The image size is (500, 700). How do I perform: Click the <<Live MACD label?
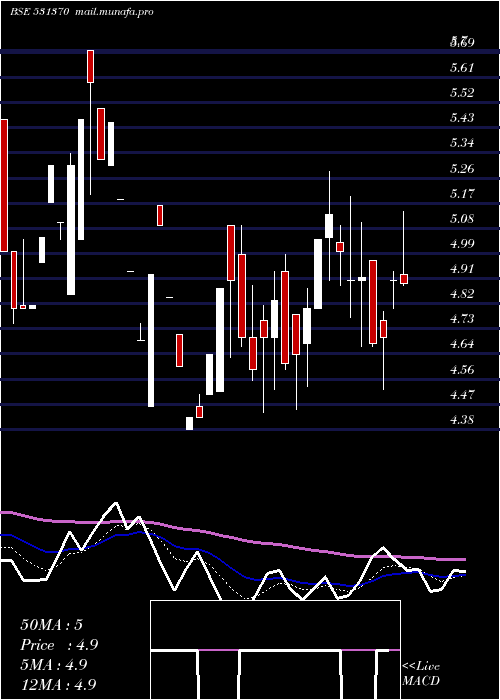click(x=421, y=673)
